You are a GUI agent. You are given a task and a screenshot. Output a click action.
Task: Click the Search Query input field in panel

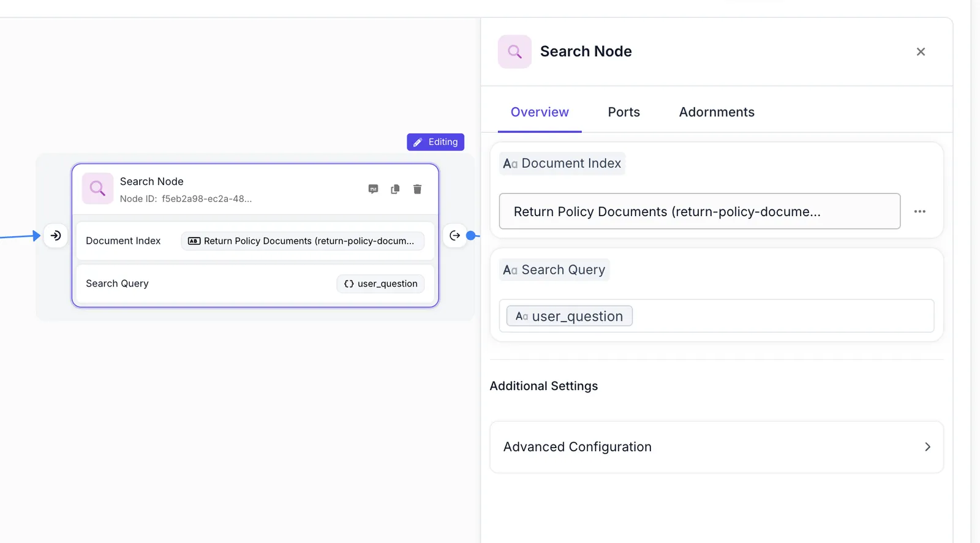(x=717, y=316)
